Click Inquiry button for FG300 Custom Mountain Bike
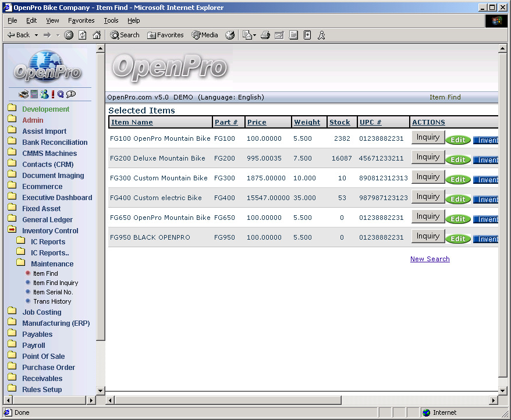This screenshot has height=420, width=511. click(428, 177)
